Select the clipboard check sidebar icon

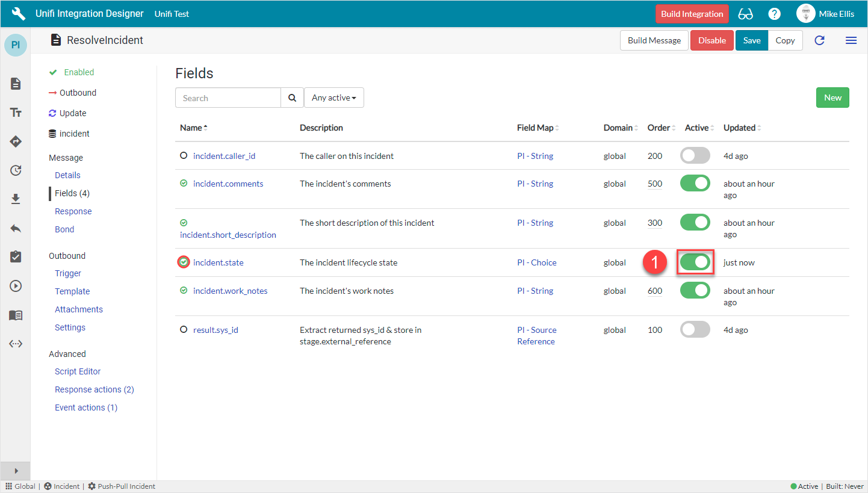(16, 257)
